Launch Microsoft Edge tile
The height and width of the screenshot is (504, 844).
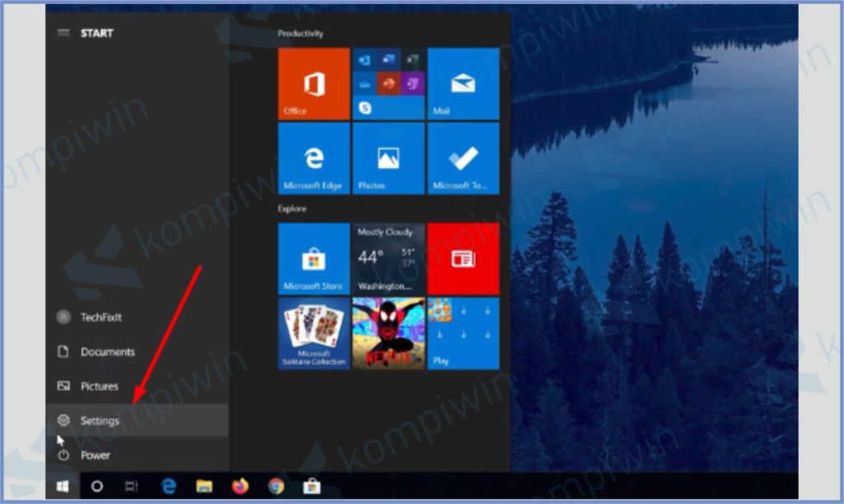314,158
